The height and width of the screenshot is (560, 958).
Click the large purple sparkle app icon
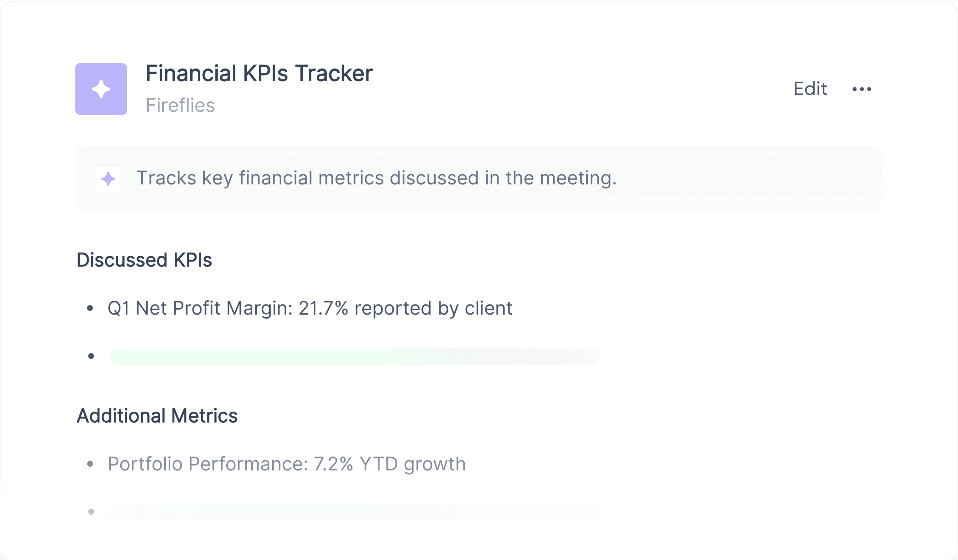[101, 89]
